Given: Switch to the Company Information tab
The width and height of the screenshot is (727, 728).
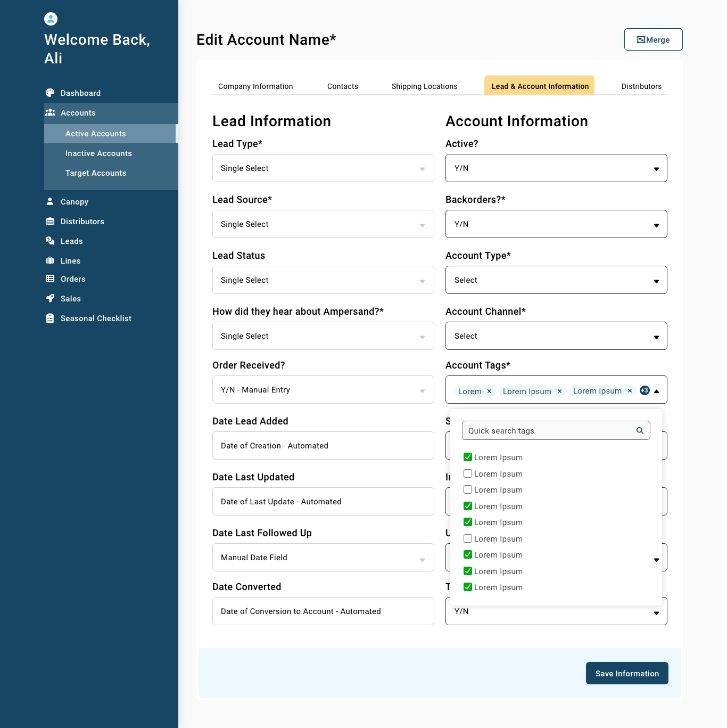Looking at the screenshot, I should coord(255,86).
